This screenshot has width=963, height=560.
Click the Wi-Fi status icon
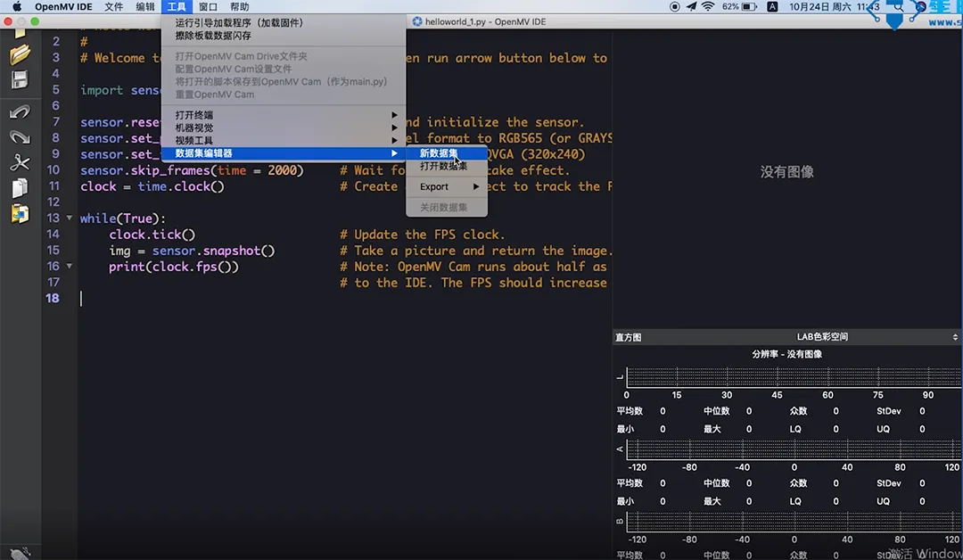pos(708,7)
